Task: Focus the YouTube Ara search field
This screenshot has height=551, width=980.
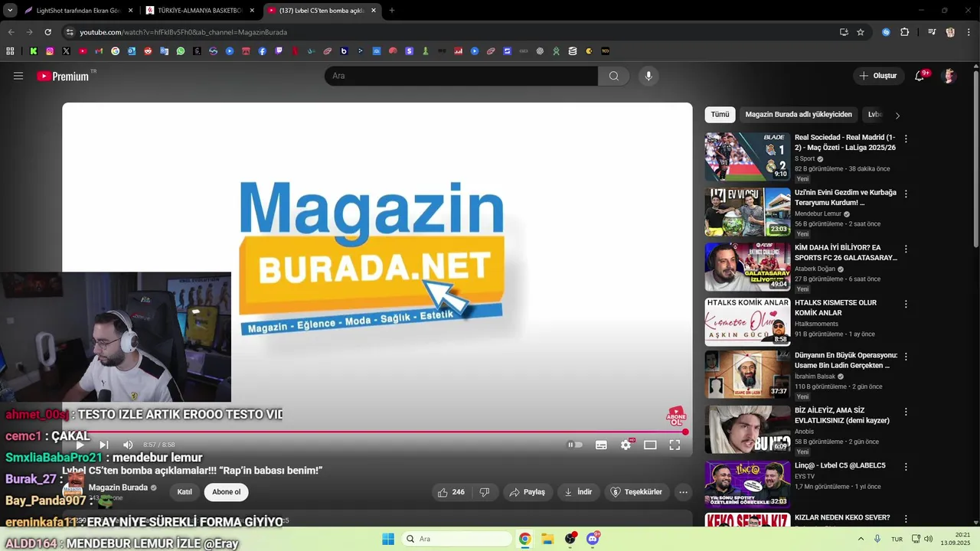Action: (461, 76)
